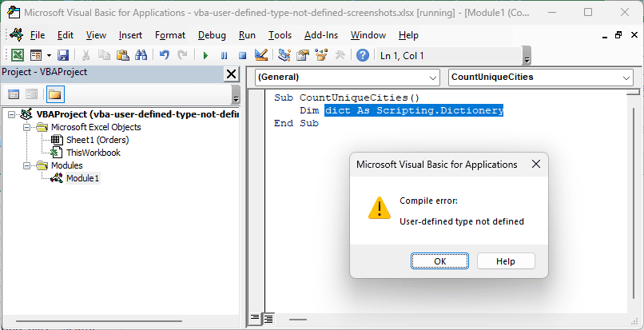Collapse the VBAProject tree node

pos(11,114)
